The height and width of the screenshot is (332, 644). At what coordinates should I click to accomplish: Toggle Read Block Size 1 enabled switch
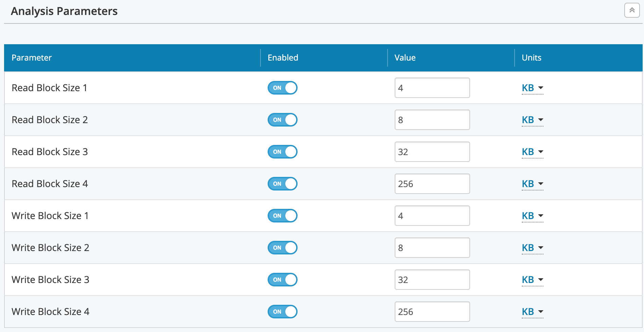pos(283,88)
